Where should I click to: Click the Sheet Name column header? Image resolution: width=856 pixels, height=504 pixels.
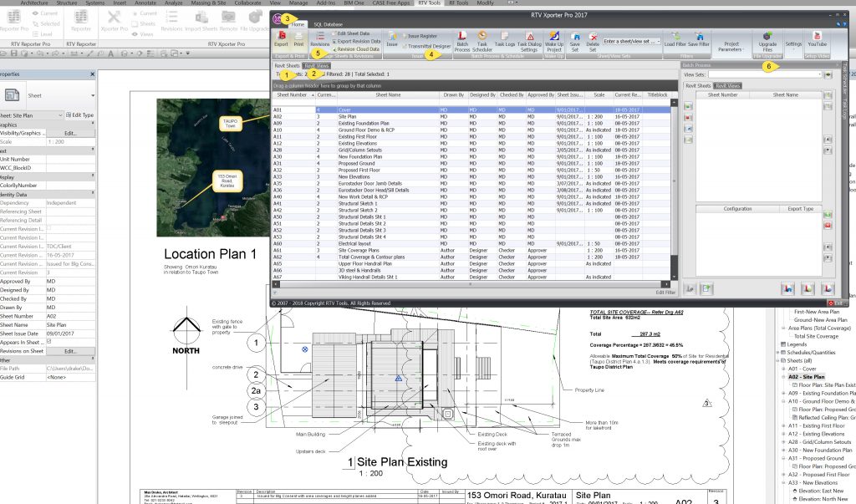pos(388,95)
